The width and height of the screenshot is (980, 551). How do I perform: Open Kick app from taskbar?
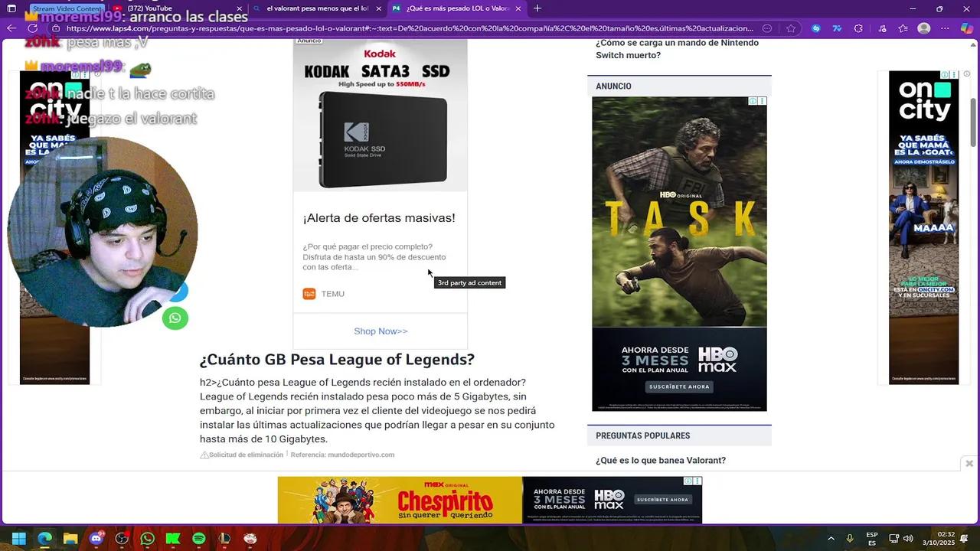[x=173, y=539]
